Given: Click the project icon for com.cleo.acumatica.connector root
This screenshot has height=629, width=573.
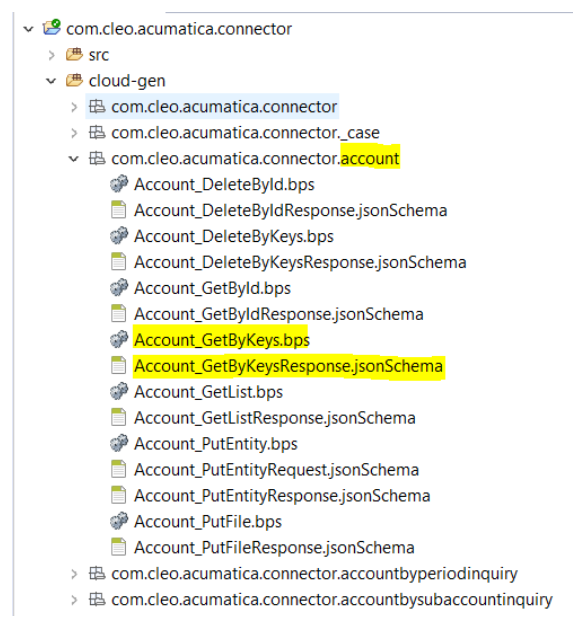Looking at the screenshot, I should pos(52,28).
